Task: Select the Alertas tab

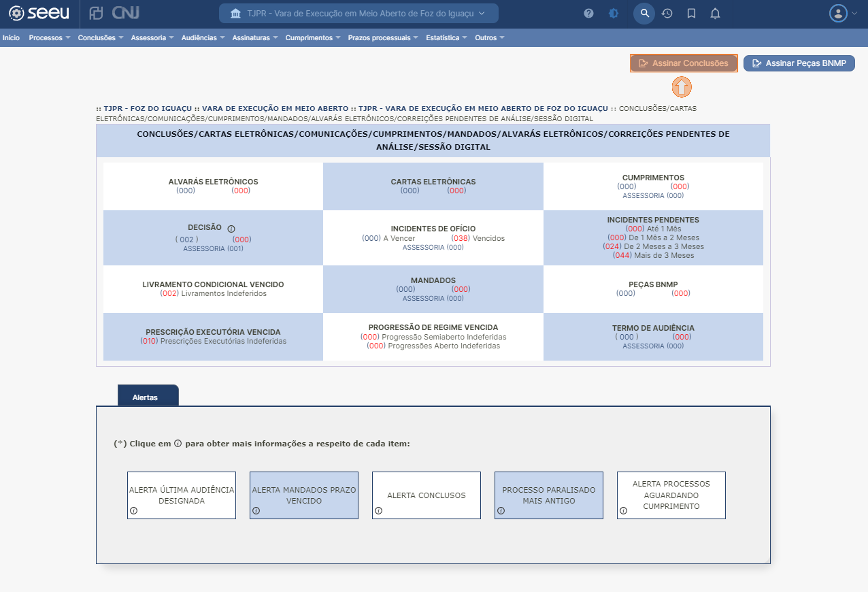Action: (148, 396)
